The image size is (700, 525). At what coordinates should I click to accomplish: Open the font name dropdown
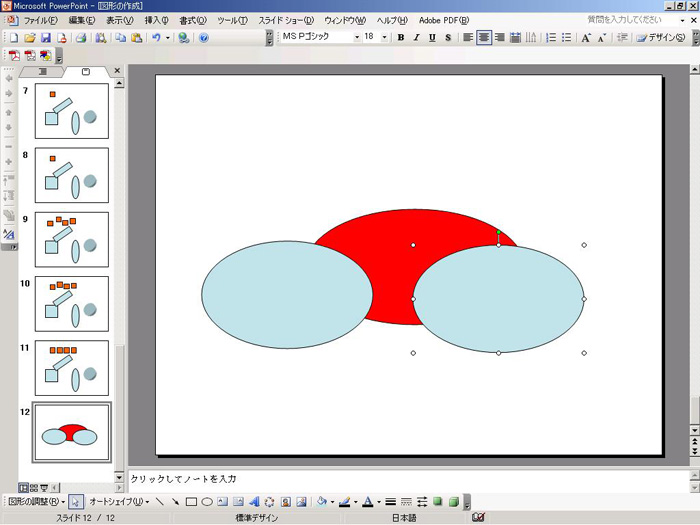357,38
